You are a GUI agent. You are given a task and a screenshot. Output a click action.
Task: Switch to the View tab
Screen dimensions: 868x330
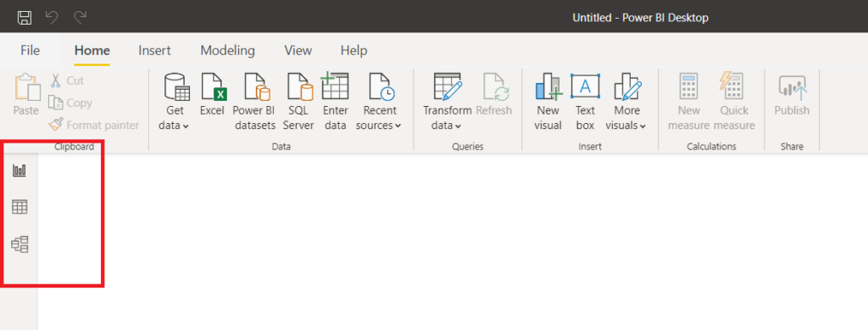298,50
